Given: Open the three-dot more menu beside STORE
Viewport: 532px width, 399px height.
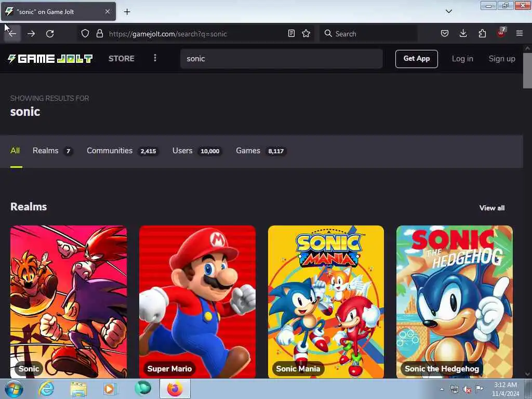Looking at the screenshot, I should point(155,58).
